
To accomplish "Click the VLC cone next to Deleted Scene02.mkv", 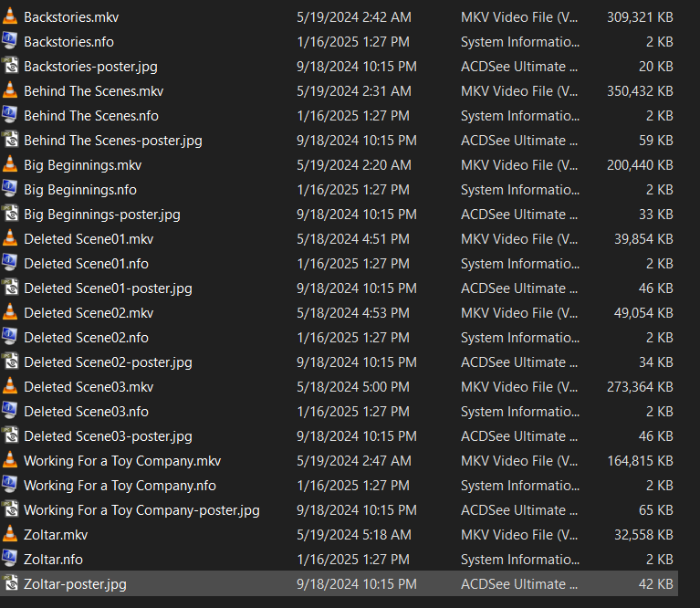I will 10,312.
